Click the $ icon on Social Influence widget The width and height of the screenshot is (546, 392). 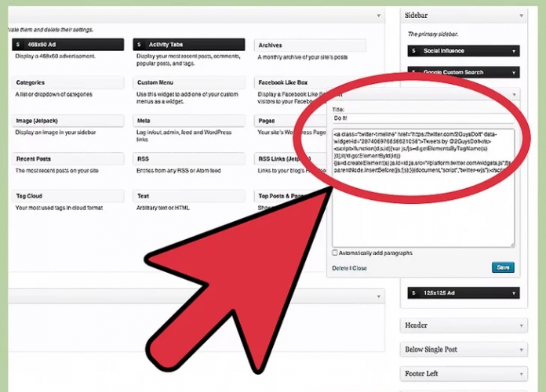(413, 51)
